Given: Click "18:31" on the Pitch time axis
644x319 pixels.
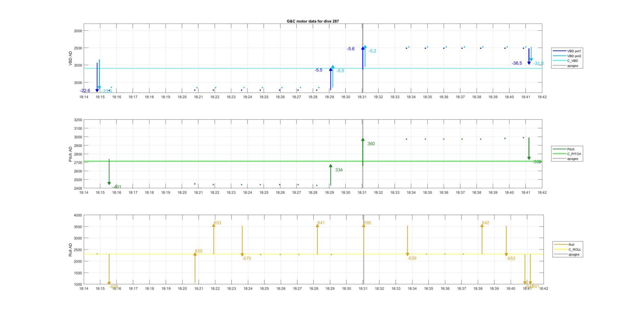Looking at the screenshot, I should coord(363,192).
